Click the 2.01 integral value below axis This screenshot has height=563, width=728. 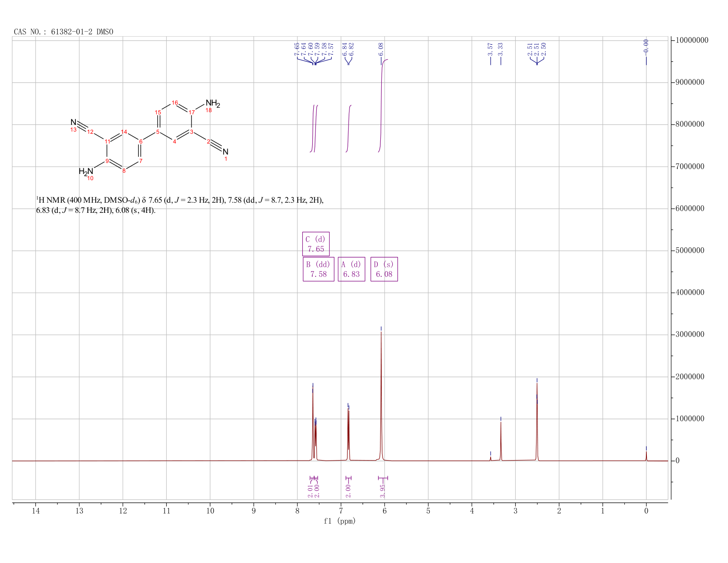[x=311, y=491]
